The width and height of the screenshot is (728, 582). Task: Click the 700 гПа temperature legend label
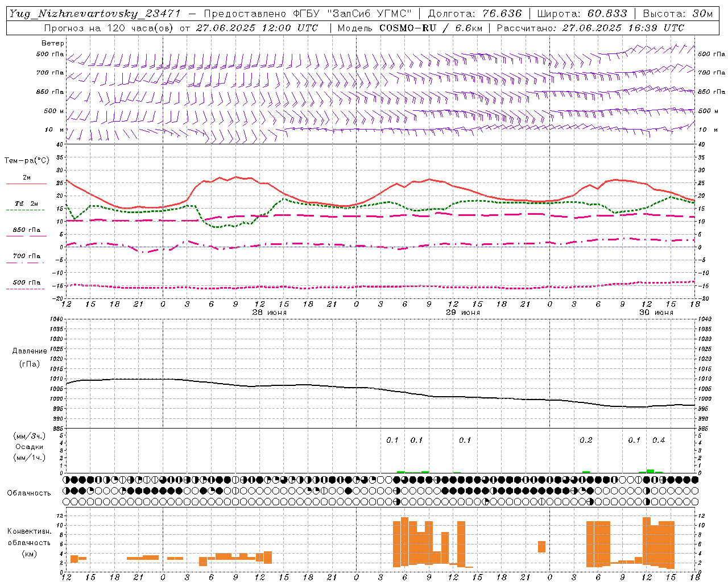tap(27, 256)
